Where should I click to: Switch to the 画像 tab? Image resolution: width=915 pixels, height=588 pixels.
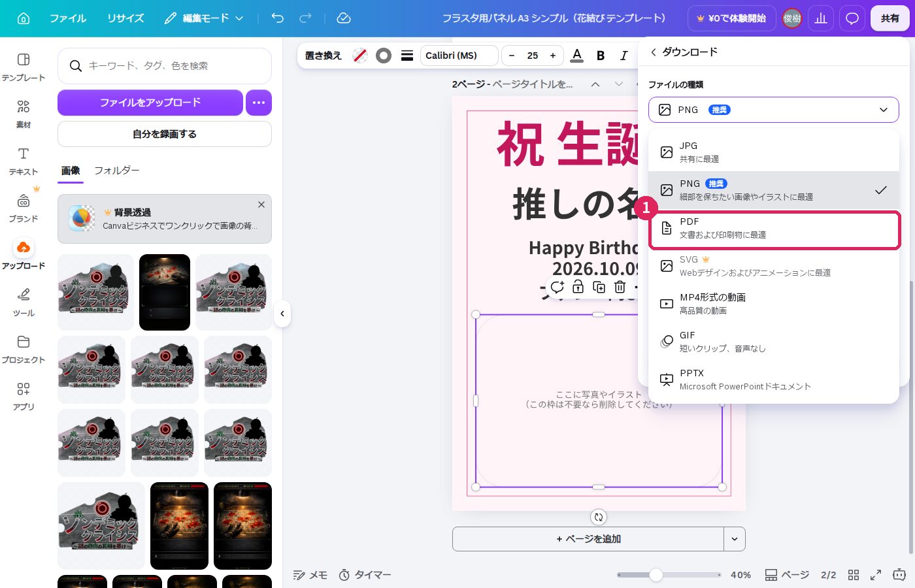coord(71,171)
